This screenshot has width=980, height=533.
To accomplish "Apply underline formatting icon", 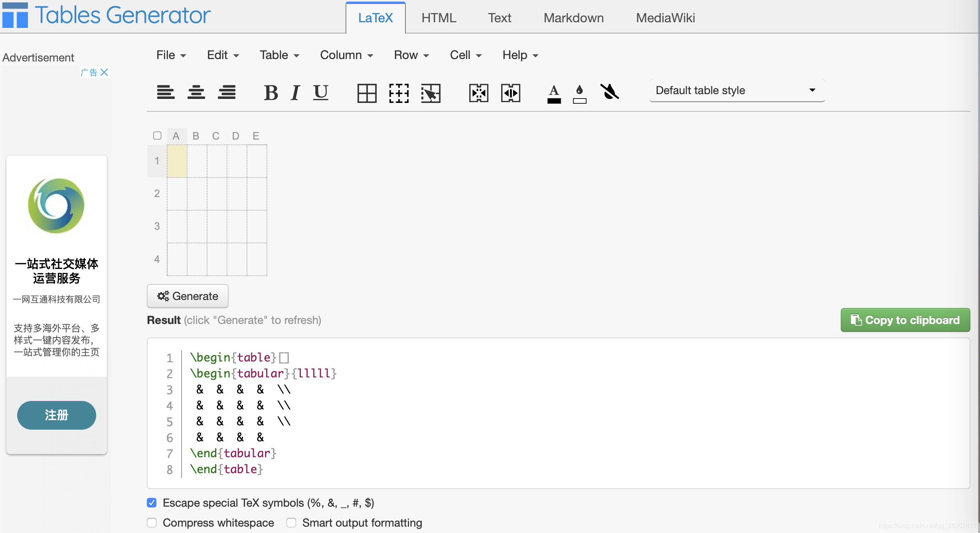I will tap(320, 93).
